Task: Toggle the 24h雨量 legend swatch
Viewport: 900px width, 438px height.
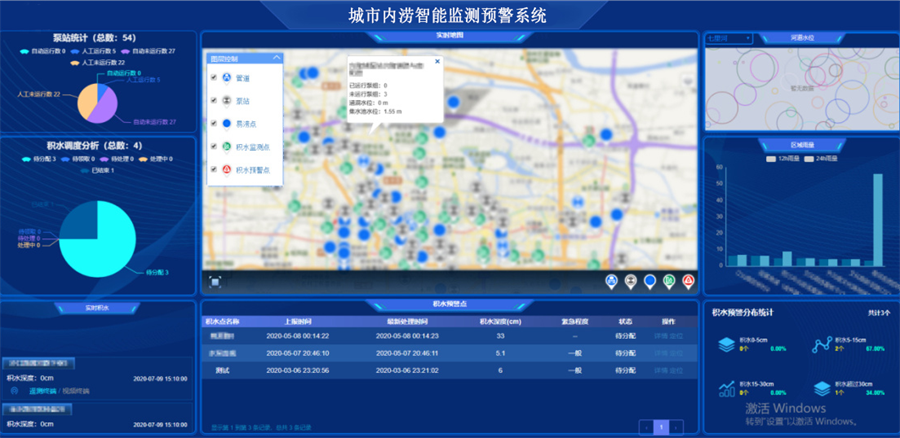Action: (x=809, y=158)
